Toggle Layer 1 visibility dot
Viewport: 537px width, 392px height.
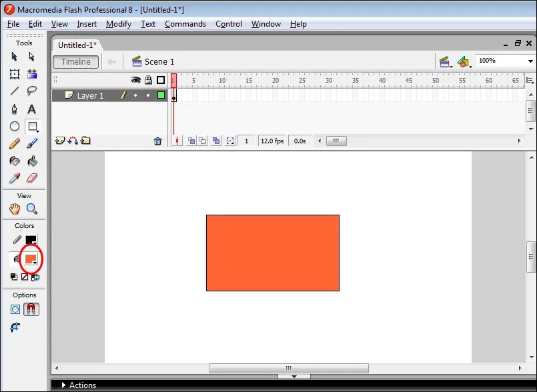coord(135,95)
